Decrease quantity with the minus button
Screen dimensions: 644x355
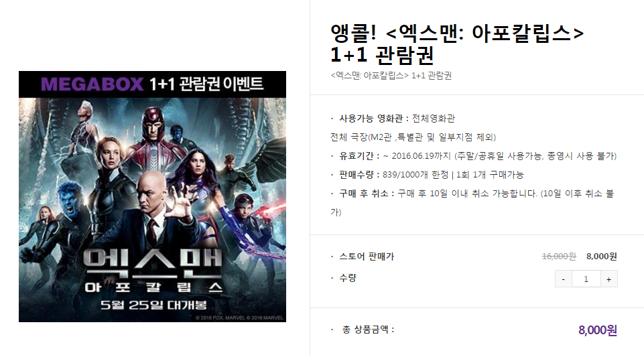563,279
